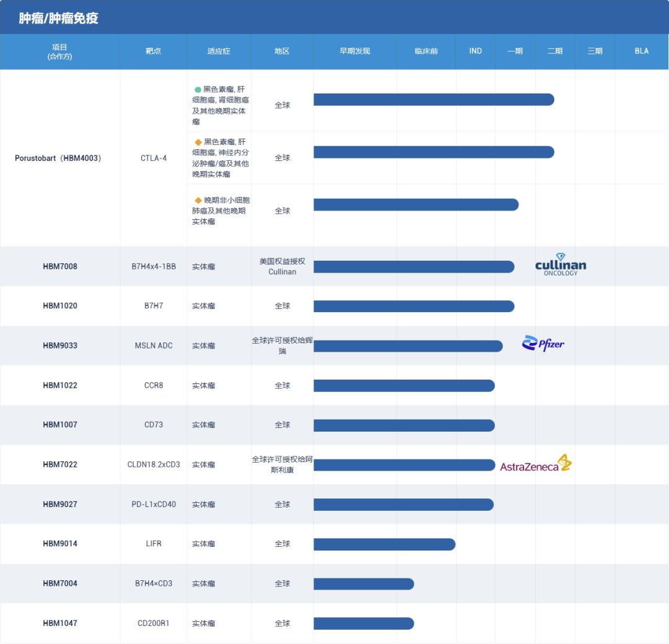Click the 靶点 column header
This screenshot has height=644, width=669.
[153, 51]
